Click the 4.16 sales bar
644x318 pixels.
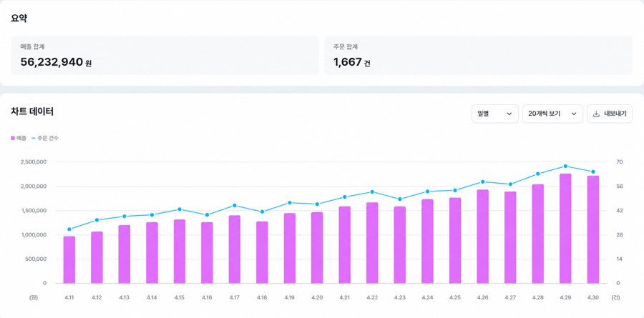point(207,253)
